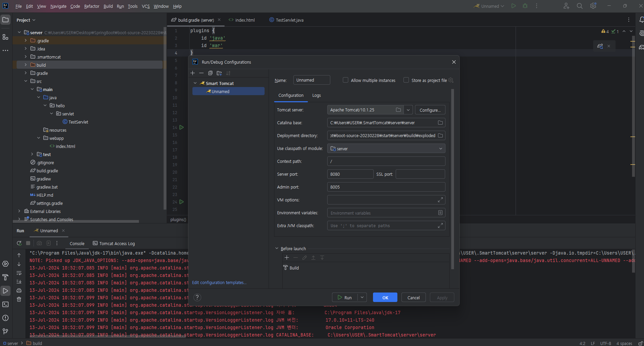Stop the running process in Run panel
644x346 pixels.
click(x=28, y=243)
